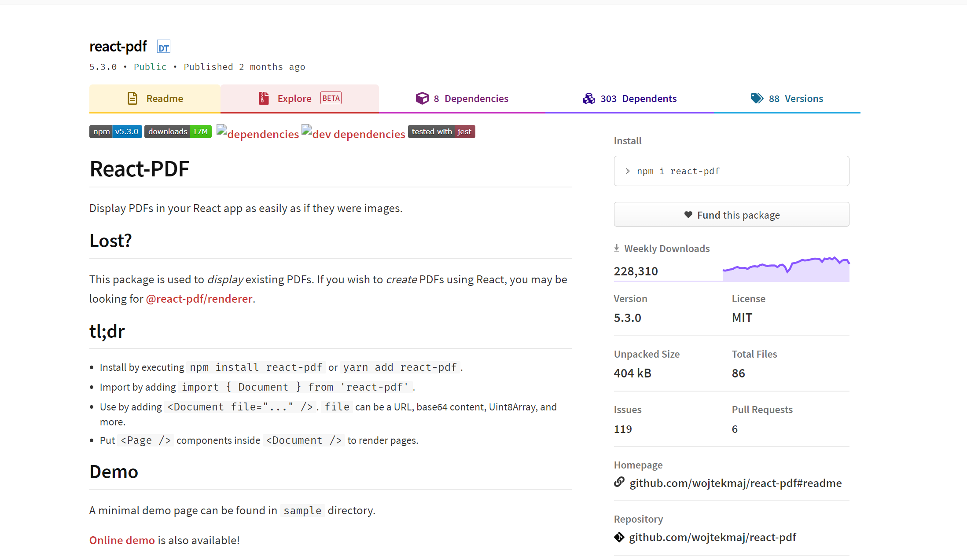Click the Versions tags icon
Image resolution: width=967 pixels, height=560 pixels.
(757, 98)
